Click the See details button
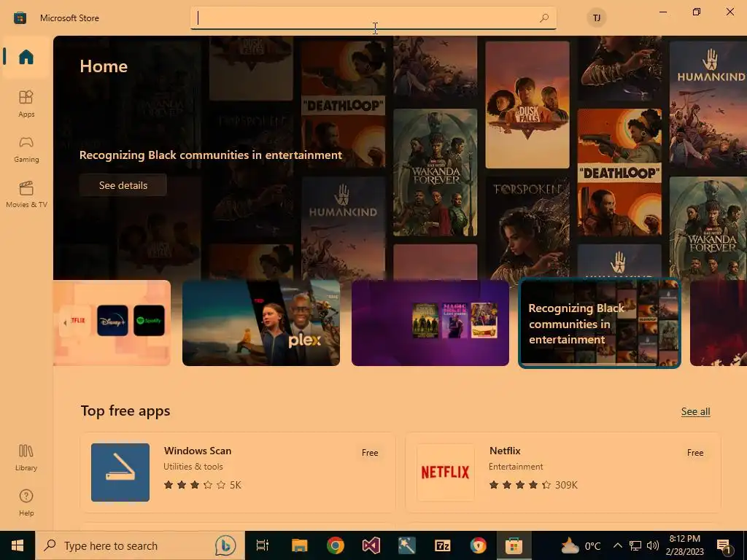 coord(123,185)
